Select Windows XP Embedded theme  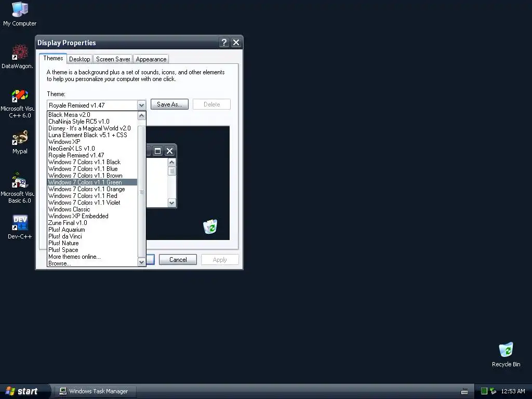click(92, 216)
